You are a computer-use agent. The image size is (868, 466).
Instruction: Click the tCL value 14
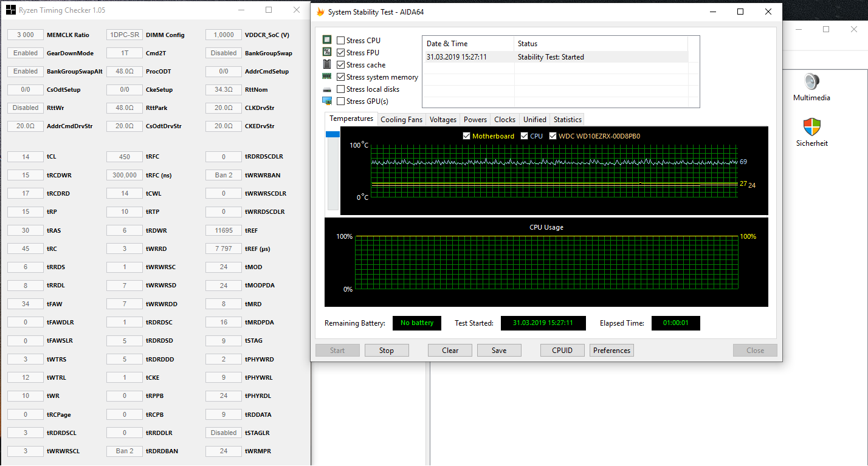(x=26, y=157)
